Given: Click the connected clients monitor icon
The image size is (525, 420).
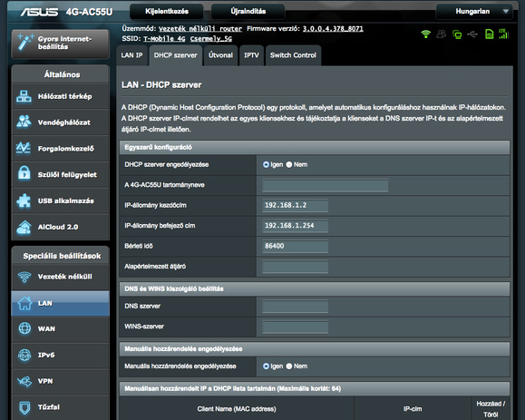Looking at the screenshot, I should coord(457,34).
